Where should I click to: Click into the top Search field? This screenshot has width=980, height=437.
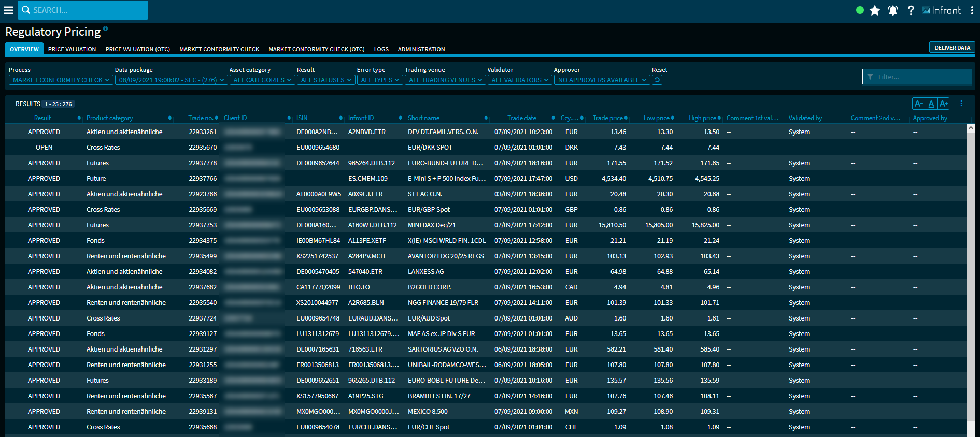83,10
